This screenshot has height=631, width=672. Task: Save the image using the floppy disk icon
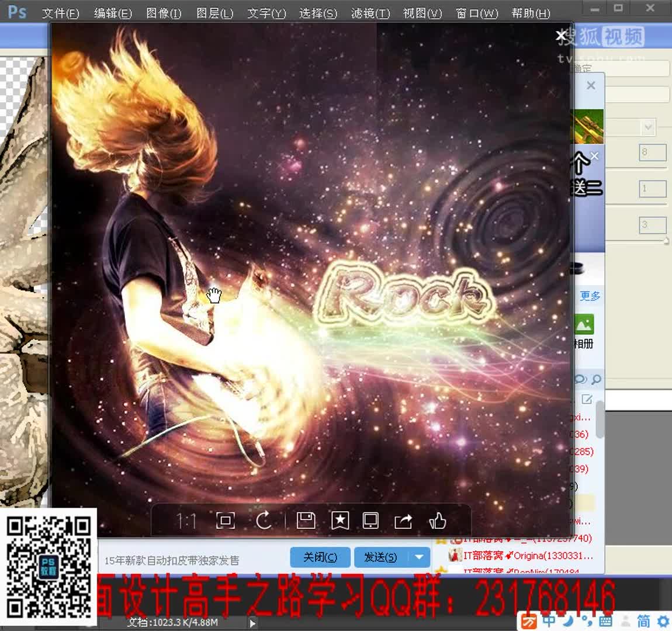[x=306, y=521]
